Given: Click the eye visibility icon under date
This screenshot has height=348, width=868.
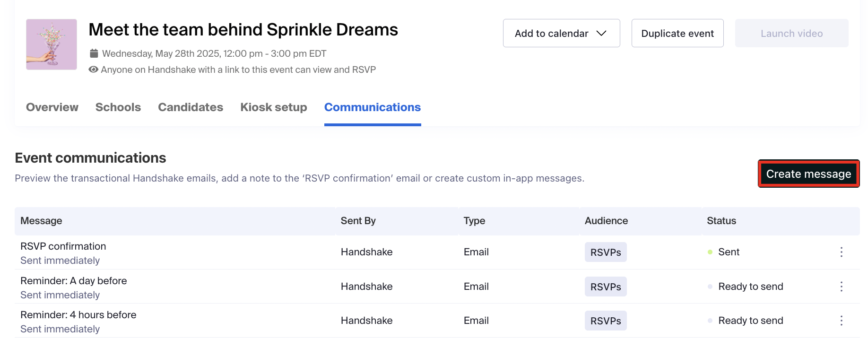Looking at the screenshot, I should (x=94, y=70).
